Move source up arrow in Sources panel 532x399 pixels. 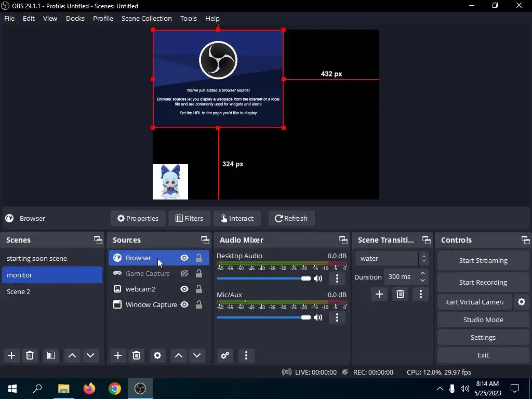tap(179, 355)
